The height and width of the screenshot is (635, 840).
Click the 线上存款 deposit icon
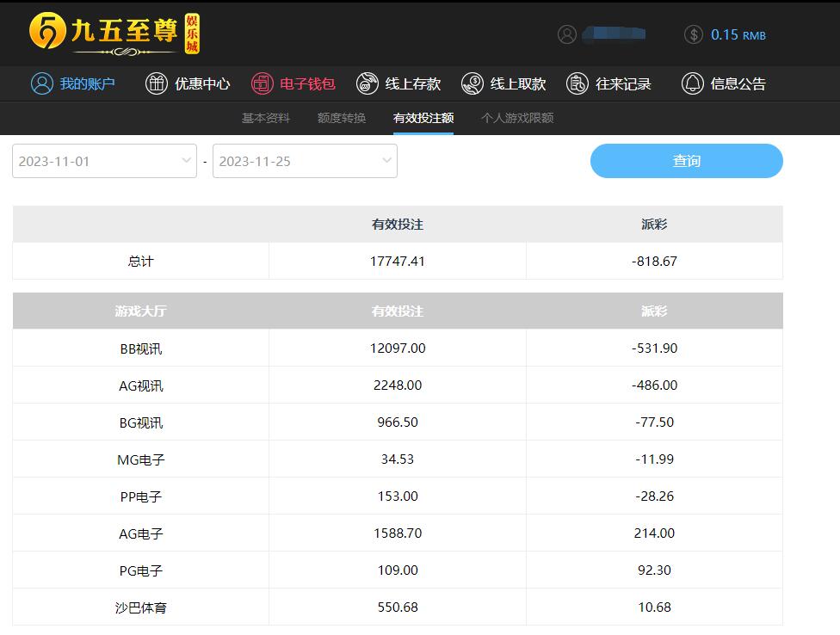point(367,84)
